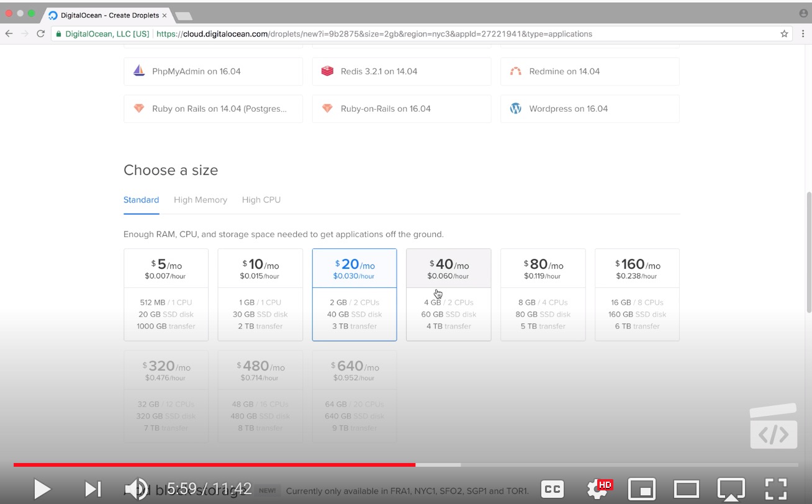Click the green padlock security icon
Screen dimensions: 812x504
point(59,34)
